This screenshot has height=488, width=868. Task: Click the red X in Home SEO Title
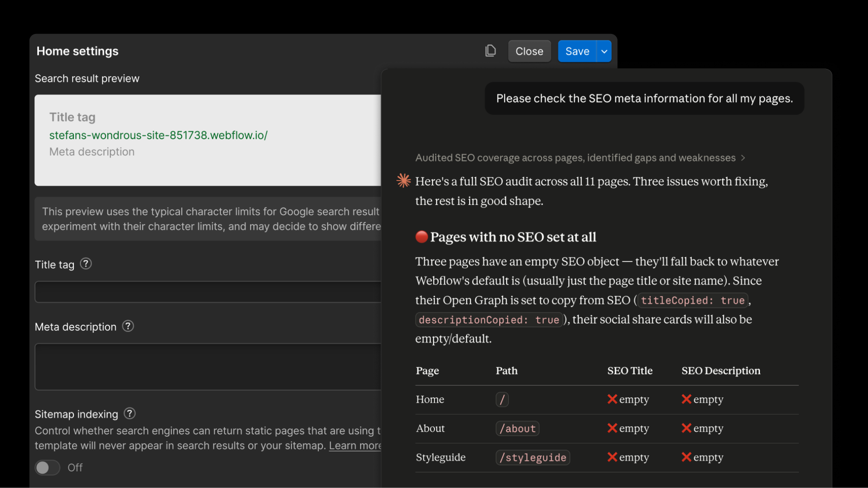pyautogui.click(x=612, y=399)
